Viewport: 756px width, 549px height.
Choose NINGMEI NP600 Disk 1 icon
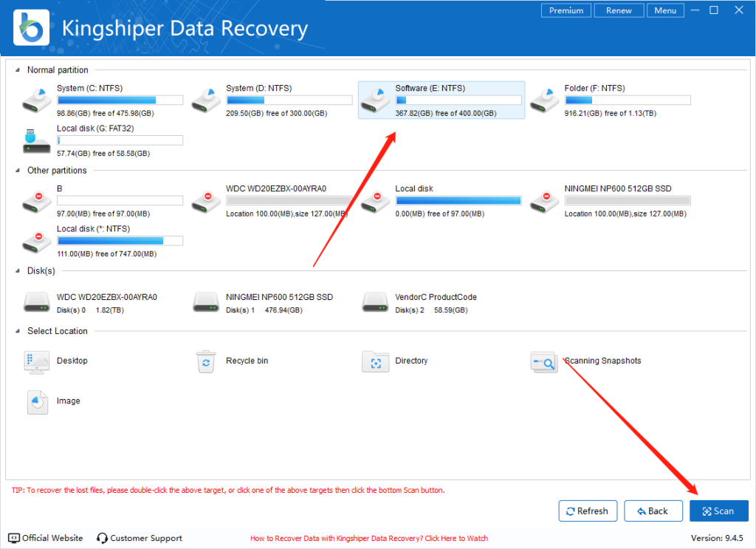pyautogui.click(x=206, y=302)
